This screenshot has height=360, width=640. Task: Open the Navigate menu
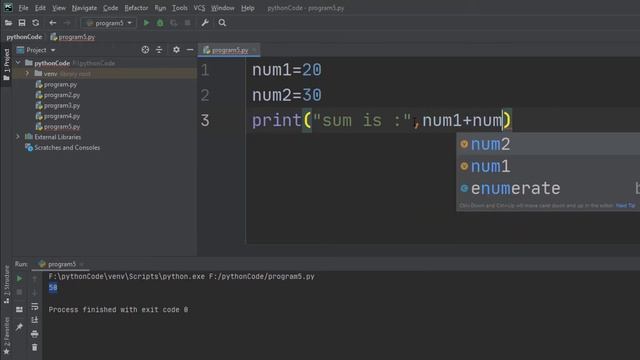pyautogui.click(x=84, y=8)
